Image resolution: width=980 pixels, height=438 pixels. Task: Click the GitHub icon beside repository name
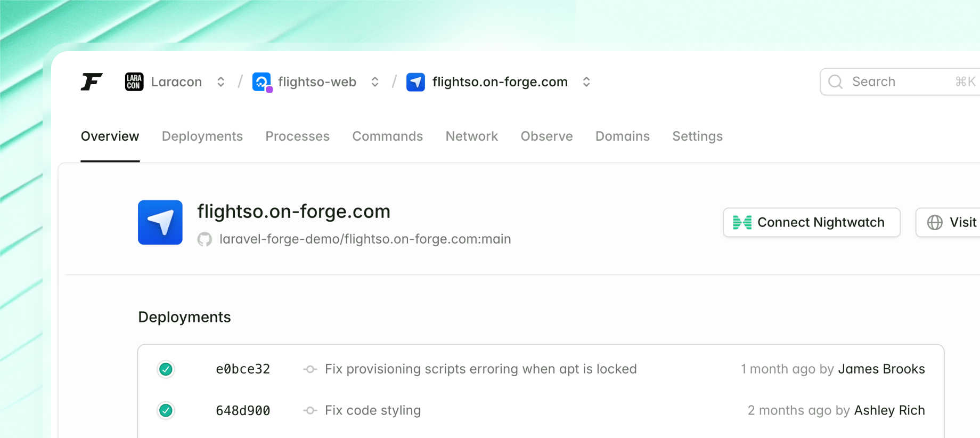tap(205, 239)
